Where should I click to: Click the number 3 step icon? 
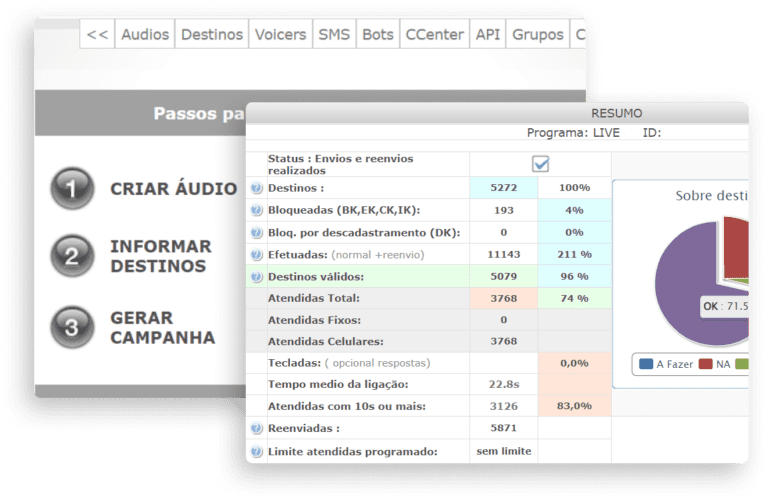(x=72, y=328)
